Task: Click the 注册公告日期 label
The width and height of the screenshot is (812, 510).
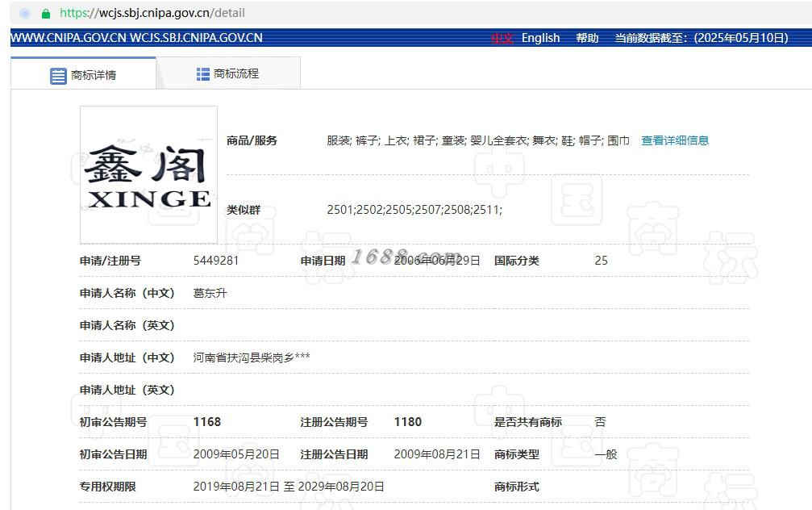Action: pyautogui.click(x=334, y=454)
